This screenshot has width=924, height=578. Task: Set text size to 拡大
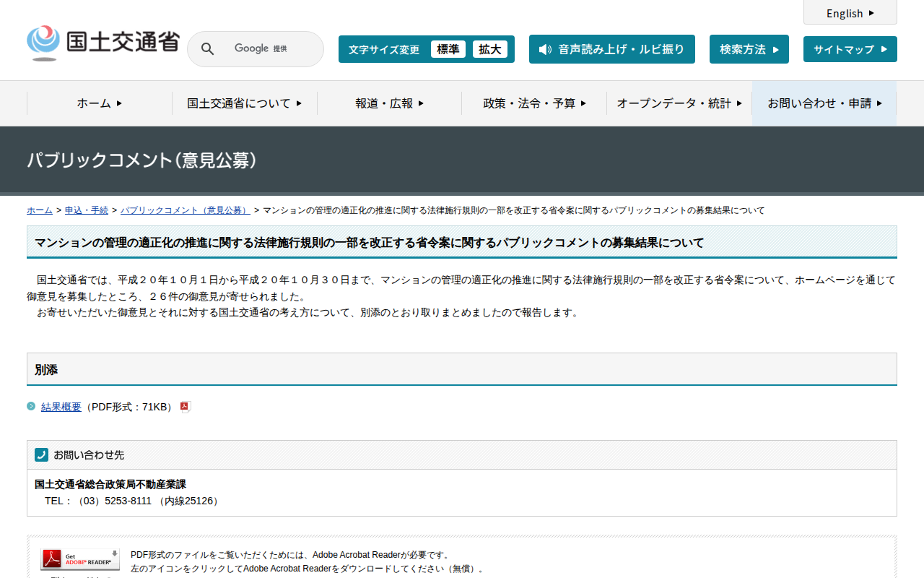490,49
